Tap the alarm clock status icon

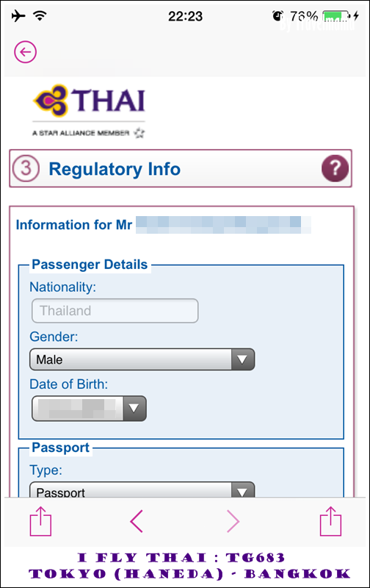point(277,15)
